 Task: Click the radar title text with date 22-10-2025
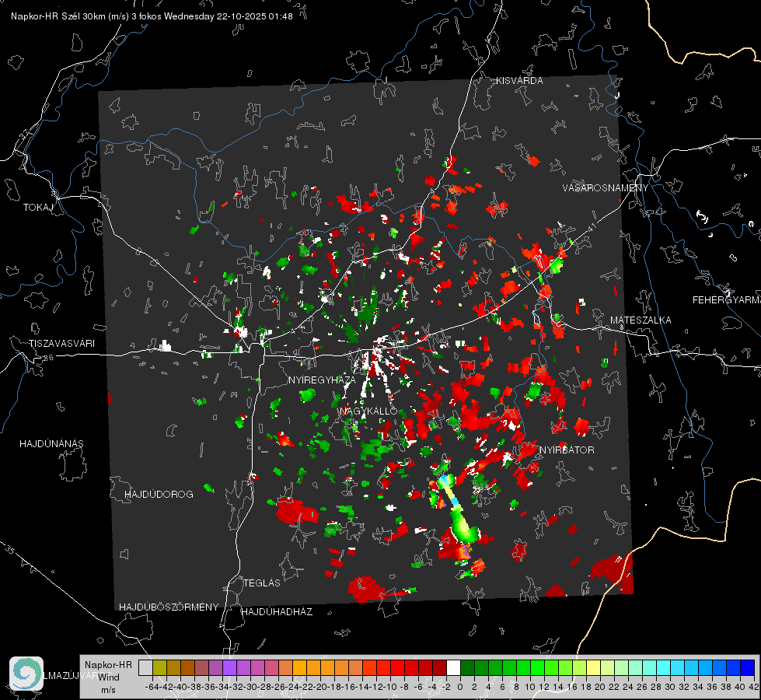coord(152,16)
